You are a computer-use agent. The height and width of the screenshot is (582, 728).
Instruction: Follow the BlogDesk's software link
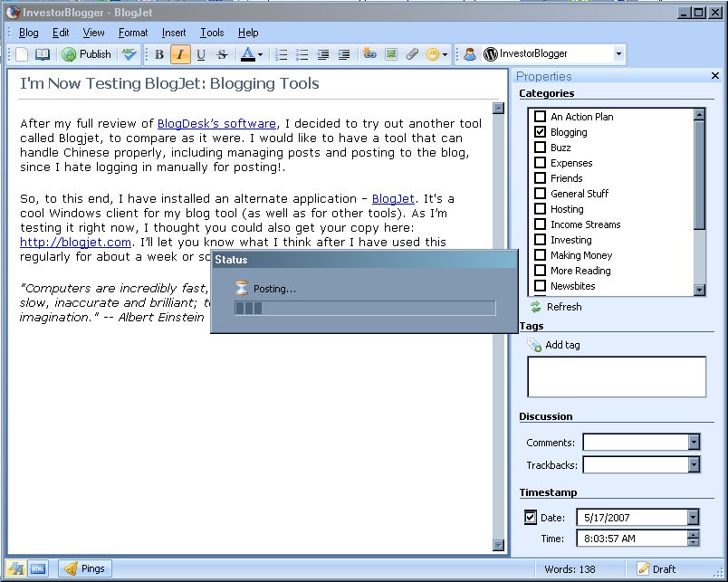(x=216, y=124)
